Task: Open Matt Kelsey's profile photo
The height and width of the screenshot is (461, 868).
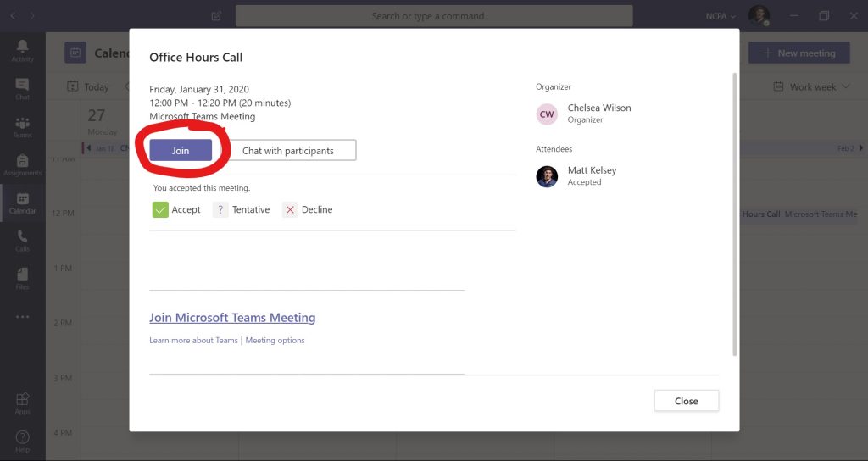Action: [547, 176]
